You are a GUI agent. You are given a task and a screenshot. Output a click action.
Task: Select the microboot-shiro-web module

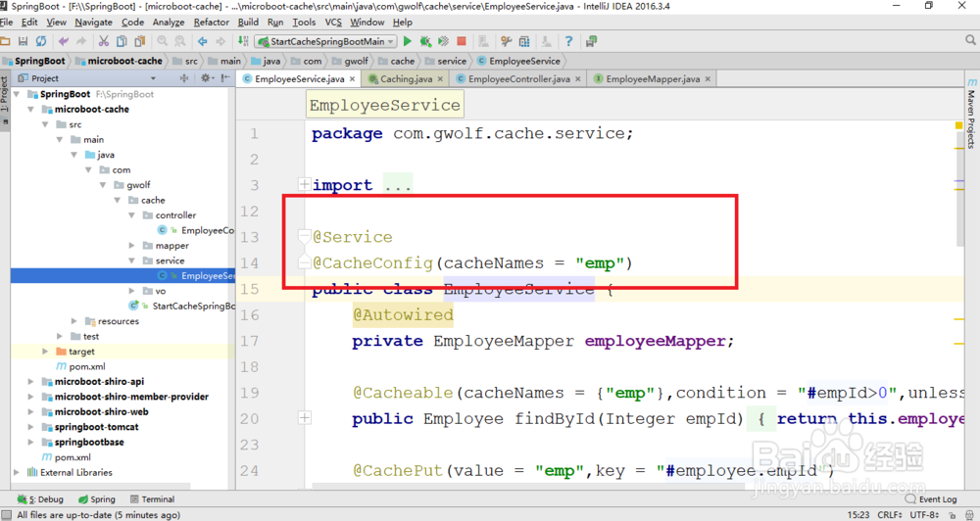95,411
